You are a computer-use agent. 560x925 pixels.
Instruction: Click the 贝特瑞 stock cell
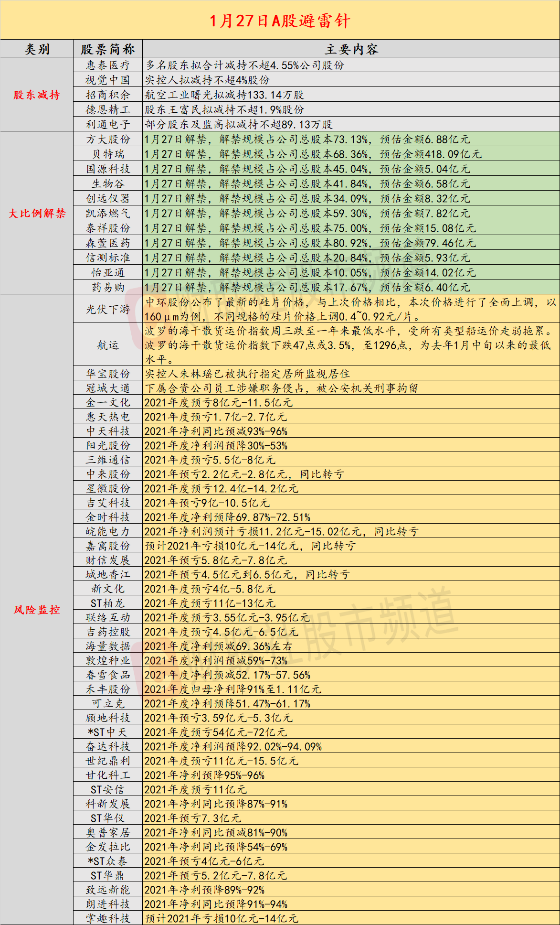108,154
